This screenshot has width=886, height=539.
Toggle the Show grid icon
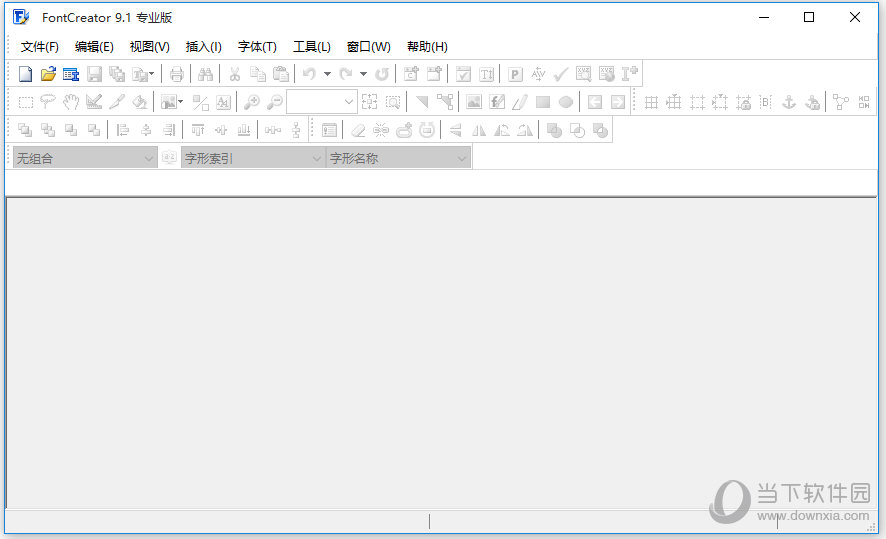(x=652, y=102)
